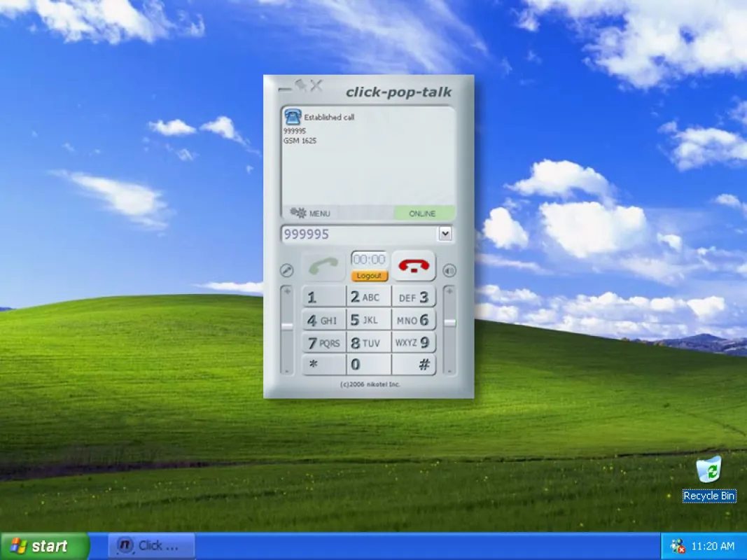
Task: Dial keypad key 8 TUV
Action: (369, 342)
